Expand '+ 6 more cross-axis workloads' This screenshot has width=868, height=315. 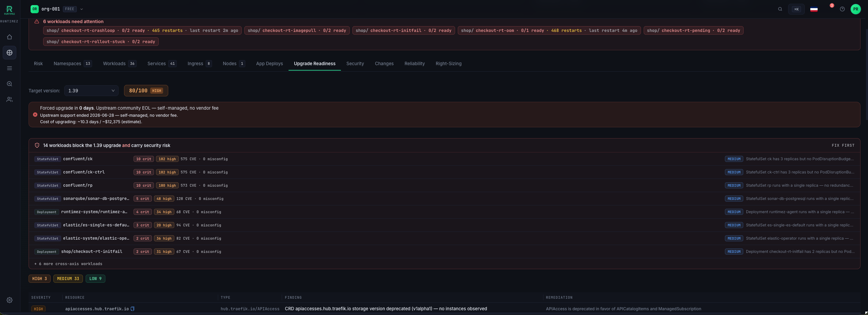pyautogui.click(x=68, y=264)
